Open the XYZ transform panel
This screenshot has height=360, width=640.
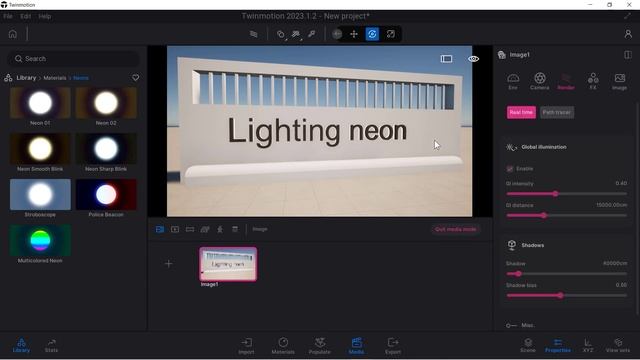pyautogui.click(x=588, y=345)
